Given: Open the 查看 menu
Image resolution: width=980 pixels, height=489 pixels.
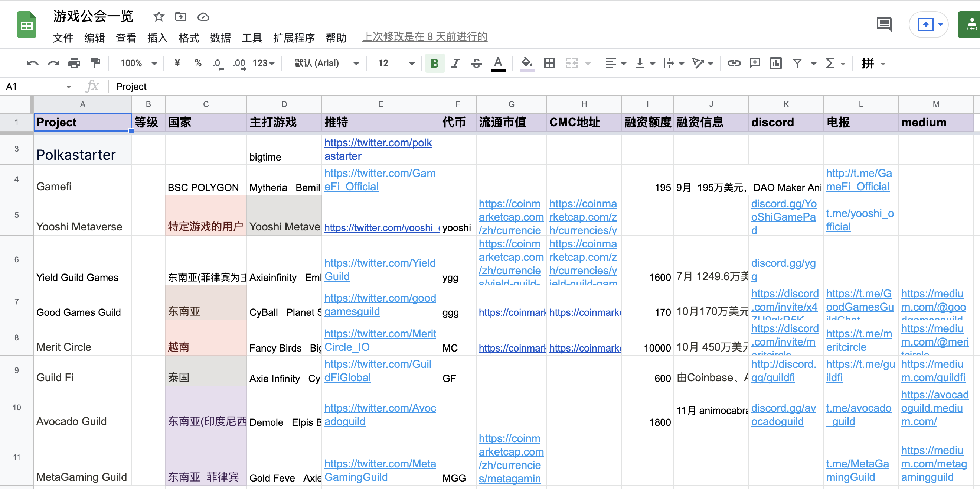Looking at the screenshot, I should pyautogui.click(x=126, y=37).
